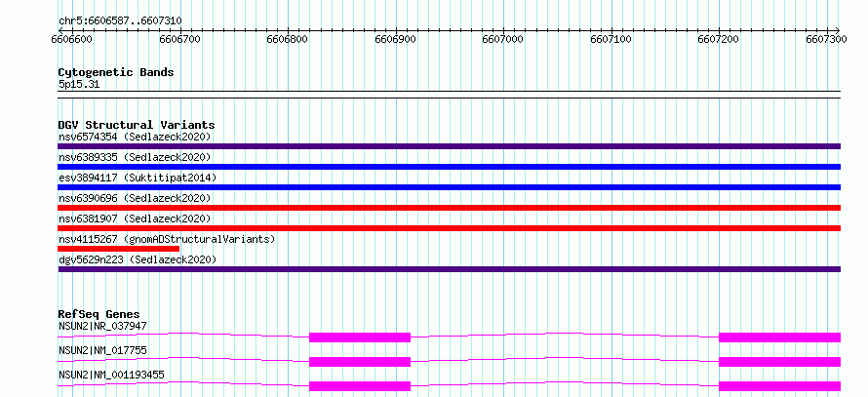Screen dimensions: 868x397
Task: Click the 6607000 ruler tick label
Action: pos(502,39)
